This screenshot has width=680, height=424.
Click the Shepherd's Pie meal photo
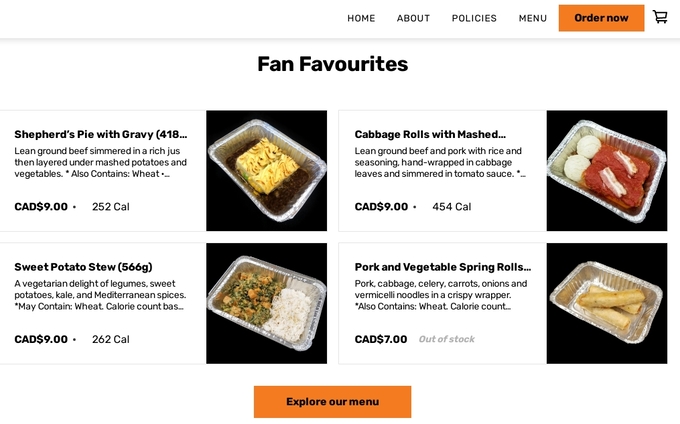pyautogui.click(x=266, y=171)
